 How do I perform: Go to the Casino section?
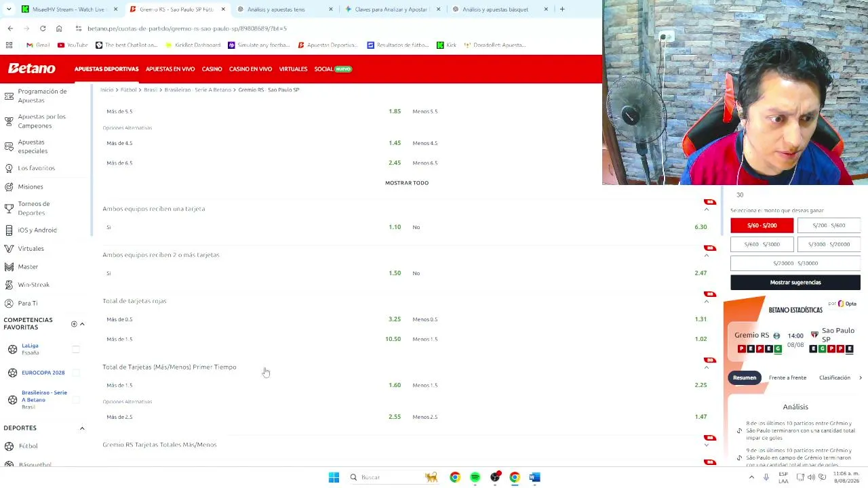tap(212, 69)
